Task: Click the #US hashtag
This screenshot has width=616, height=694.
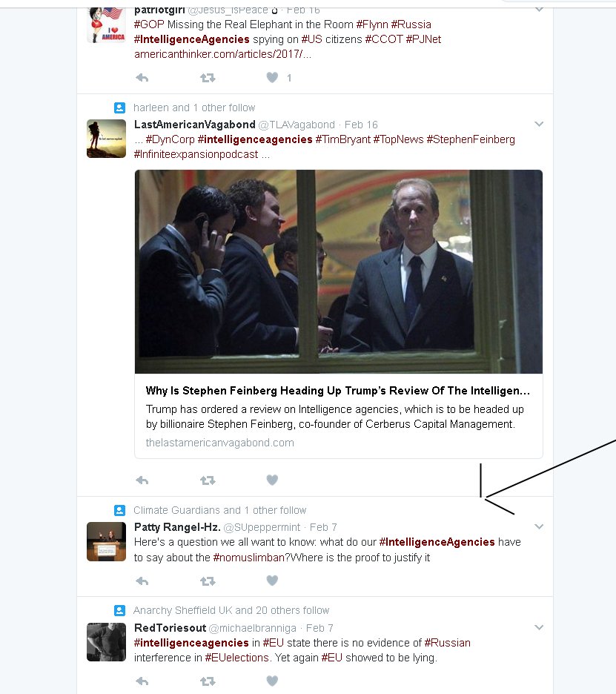Action: point(311,39)
